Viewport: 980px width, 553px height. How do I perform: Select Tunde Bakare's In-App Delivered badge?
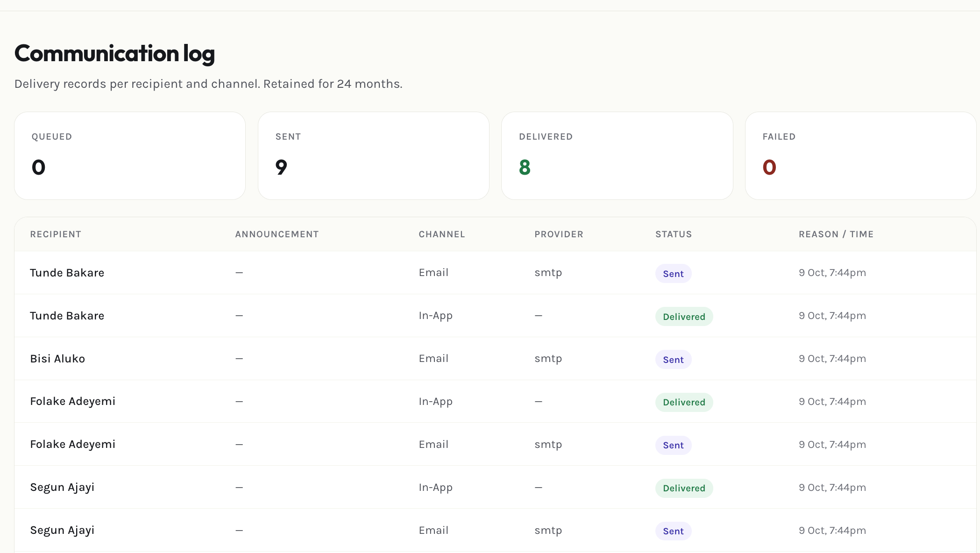[684, 317]
